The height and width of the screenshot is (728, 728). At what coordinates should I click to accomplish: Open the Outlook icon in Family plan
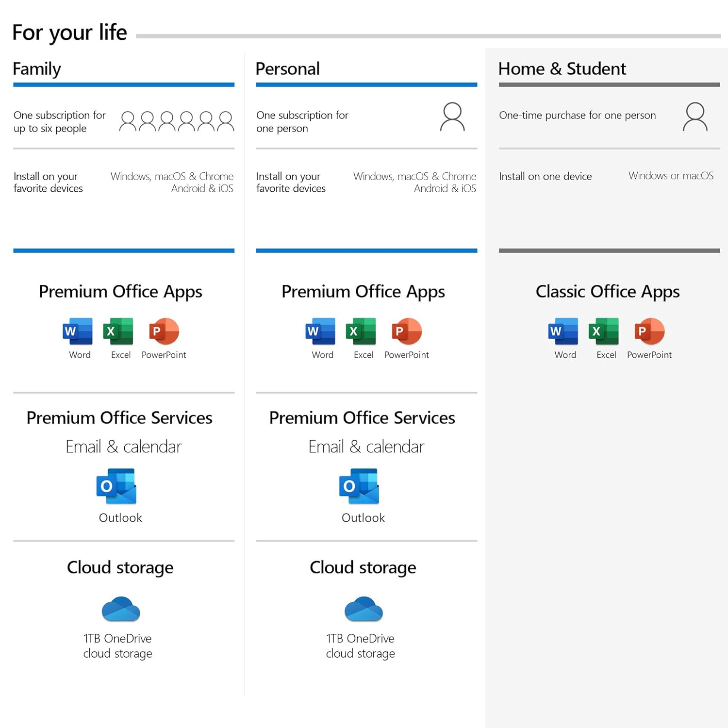point(116,486)
